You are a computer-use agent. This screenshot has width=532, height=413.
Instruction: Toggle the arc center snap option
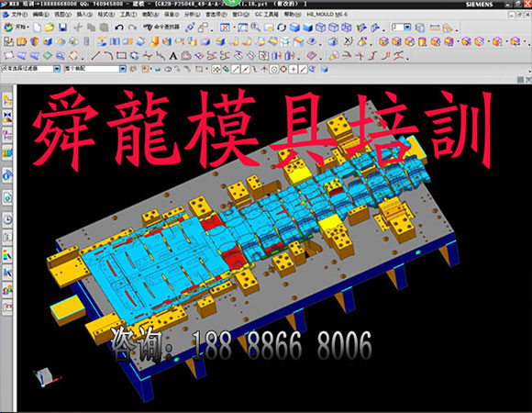(274, 69)
